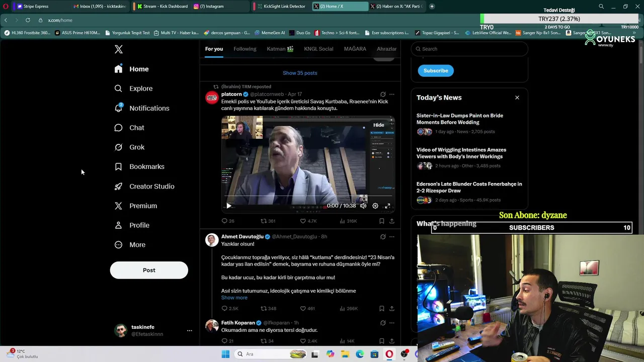
Task: Mute the platcorn video
Action: click(363, 206)
